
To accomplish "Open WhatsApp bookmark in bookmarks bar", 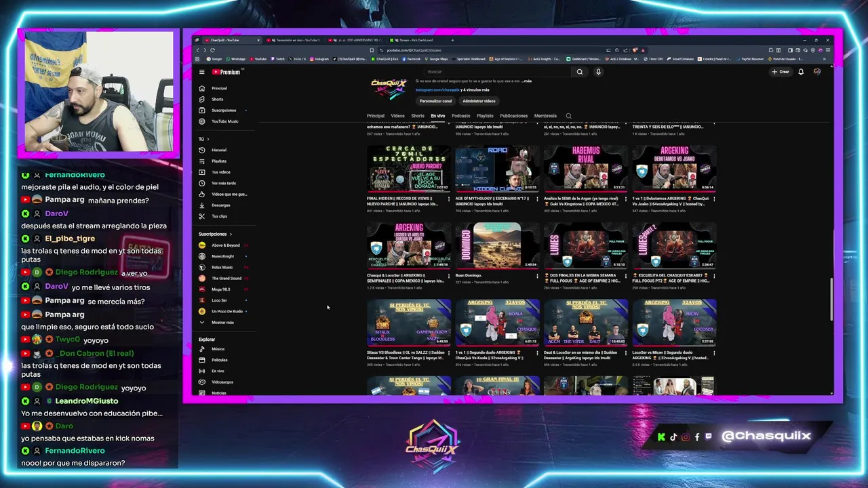I will click(235, 59).
